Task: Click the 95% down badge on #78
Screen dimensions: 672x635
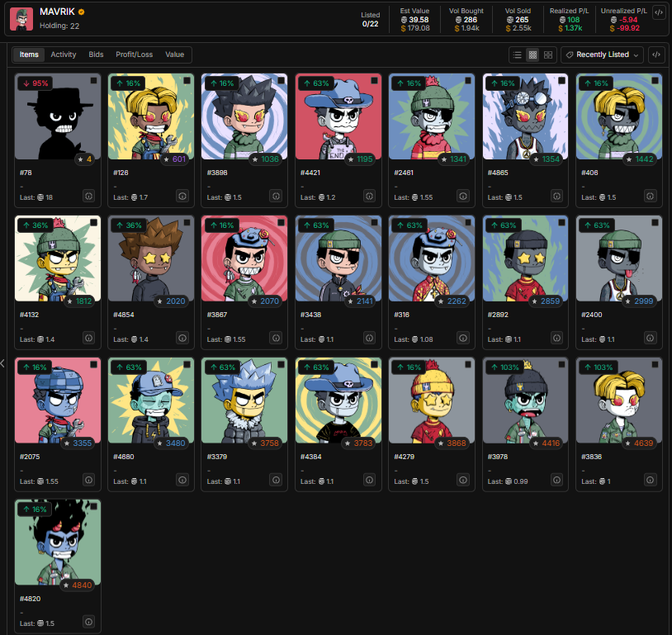Action: [35, 83]
